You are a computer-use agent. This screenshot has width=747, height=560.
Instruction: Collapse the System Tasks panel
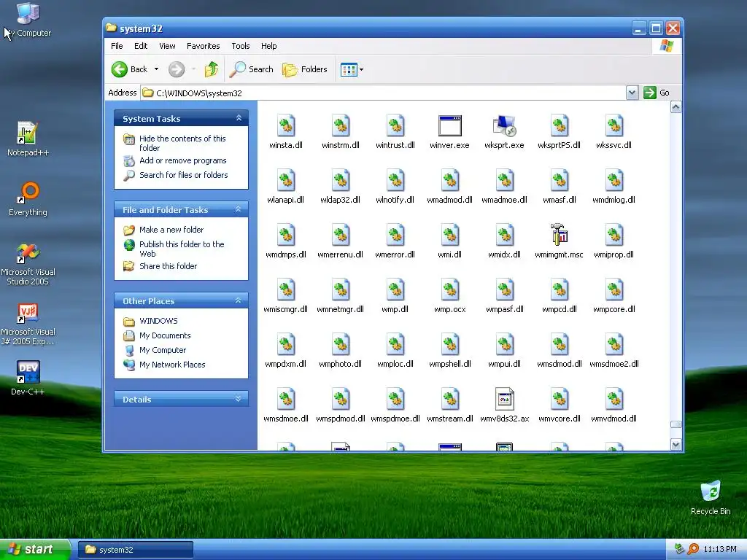click(239, 118)
